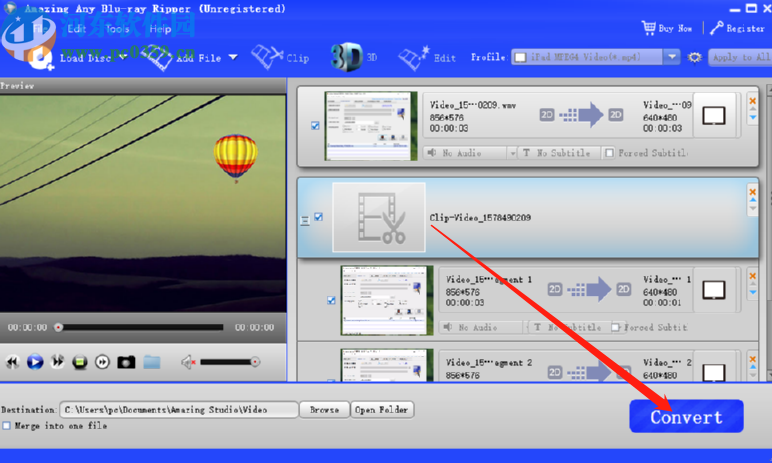This screenshot has width=772, height=463.
Task: Click Apply to All button
Action: tap(740, 58)
